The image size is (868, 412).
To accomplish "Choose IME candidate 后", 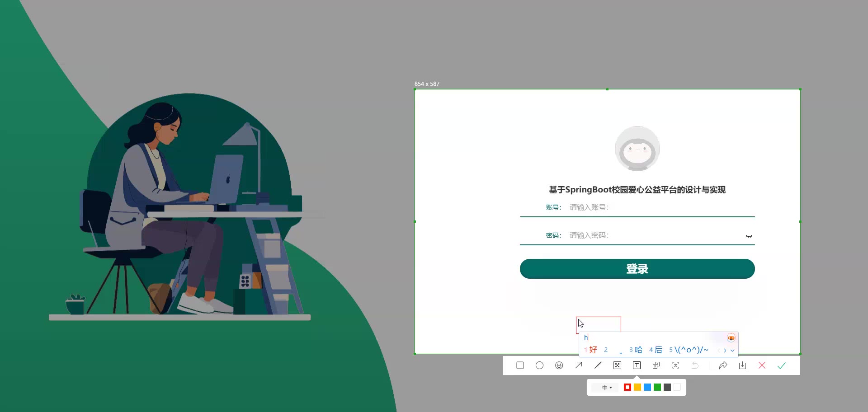I will click(656, 350).
